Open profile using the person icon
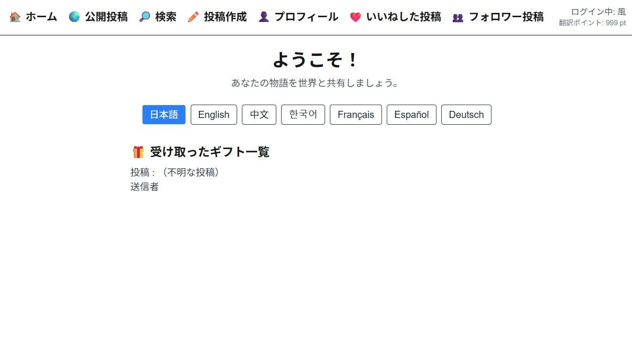This screenshot has width=632, height=364. pyautogui.click(x=263, y=17)
